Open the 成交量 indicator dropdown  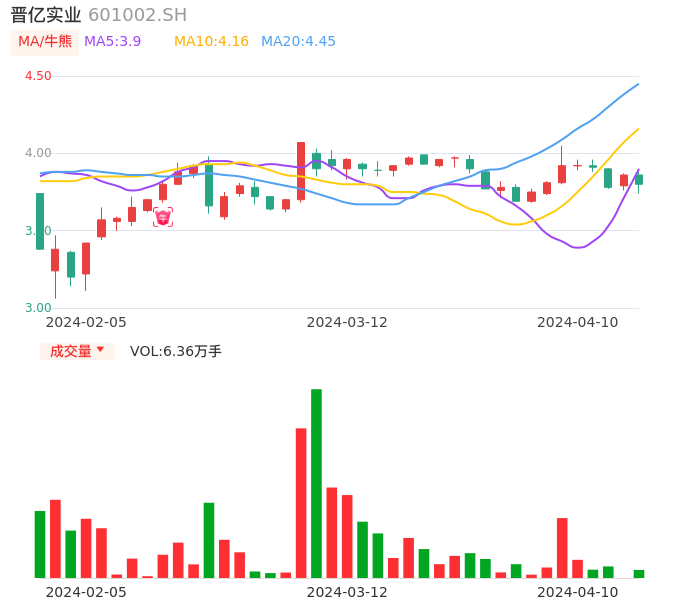pos(77,351)
